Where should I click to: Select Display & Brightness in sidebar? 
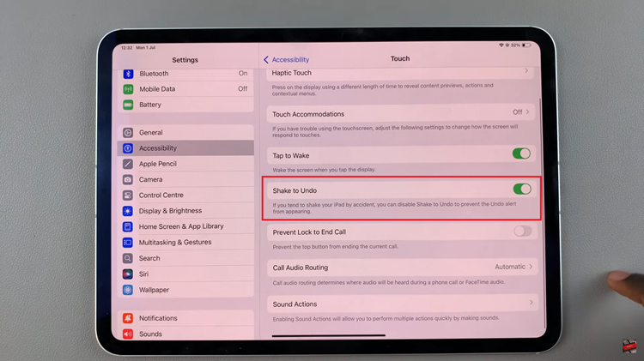pyautogui.click(x=185, y=211)
